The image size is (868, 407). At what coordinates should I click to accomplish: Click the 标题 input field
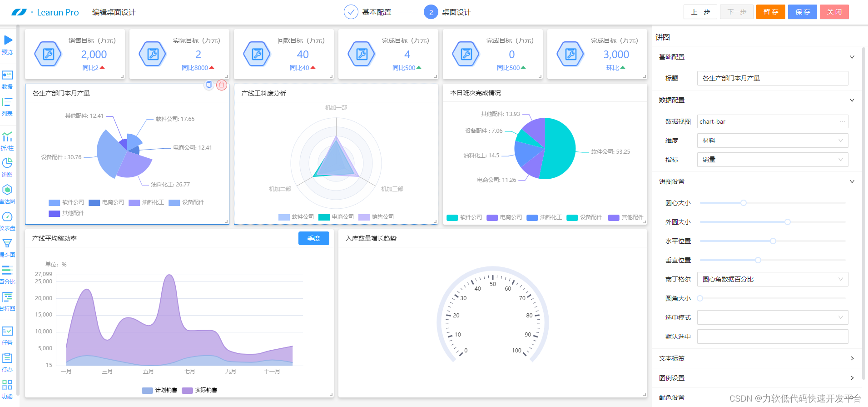point(773,78)
